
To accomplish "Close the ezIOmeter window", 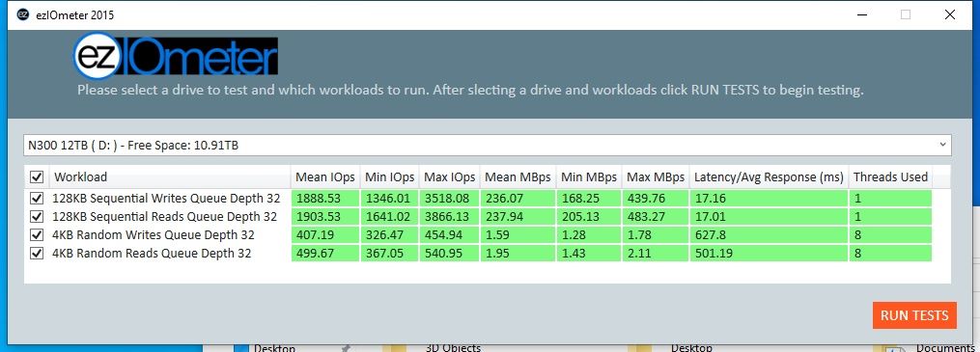I will pos(950,15).
